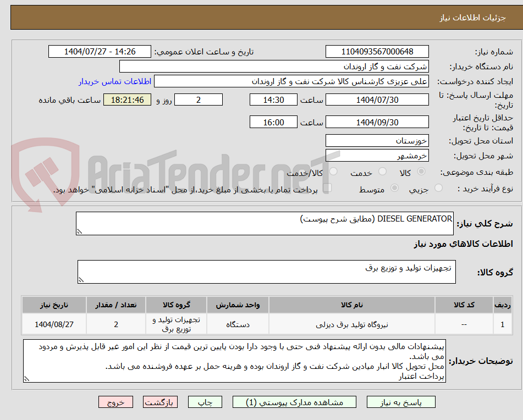The image size is (523, 420).
Task: Click the پاسخ به نیاز button
Action: (401, 402)
